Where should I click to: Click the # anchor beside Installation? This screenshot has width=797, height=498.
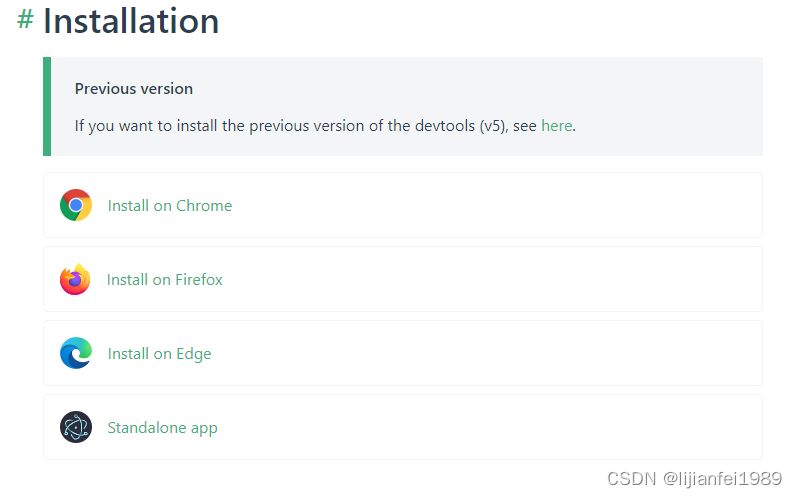pos(25,21)
